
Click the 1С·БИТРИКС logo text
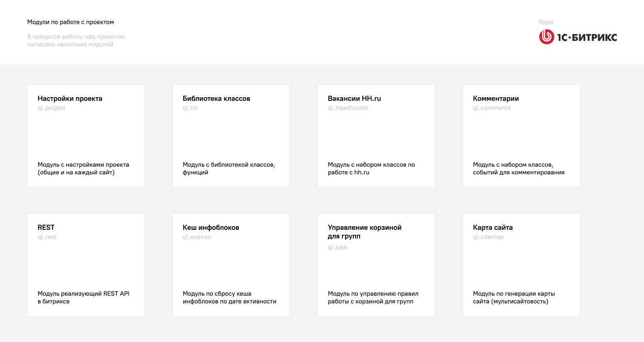click(x=587, y=38)
